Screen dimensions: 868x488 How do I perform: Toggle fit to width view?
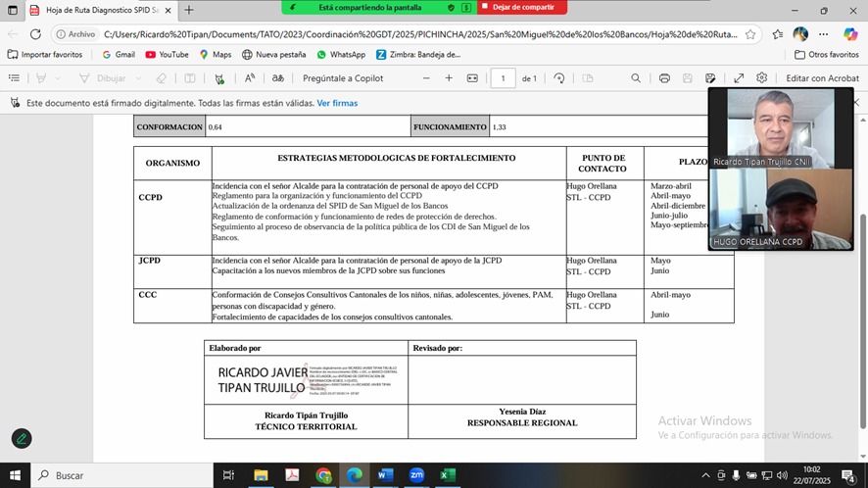pos(472,78)
